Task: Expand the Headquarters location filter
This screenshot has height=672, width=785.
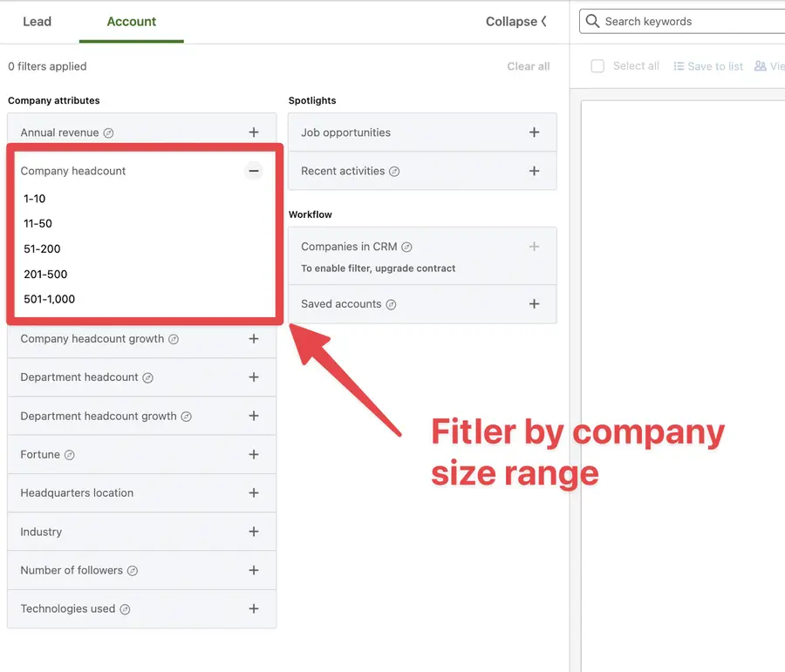Action: click(254, 492)
